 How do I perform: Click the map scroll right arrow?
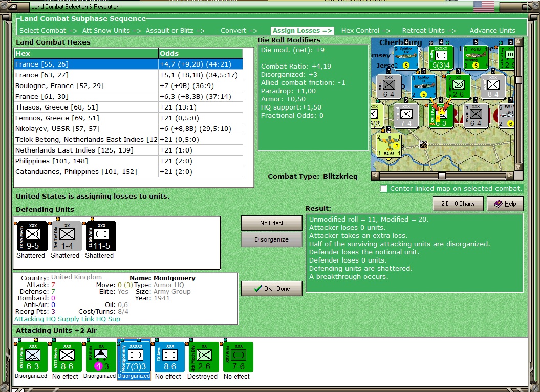point(510,176)
